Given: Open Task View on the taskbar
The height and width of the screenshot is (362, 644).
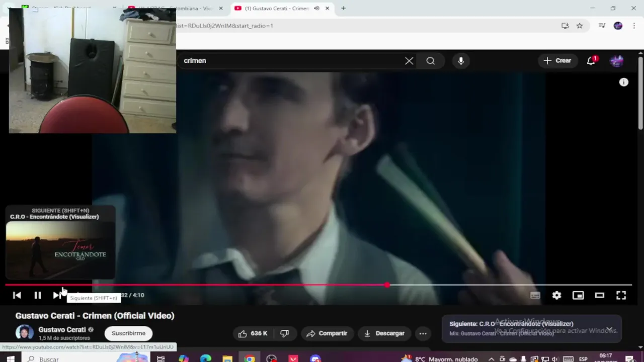Looking at the screenshot, I should pos(161,358).
